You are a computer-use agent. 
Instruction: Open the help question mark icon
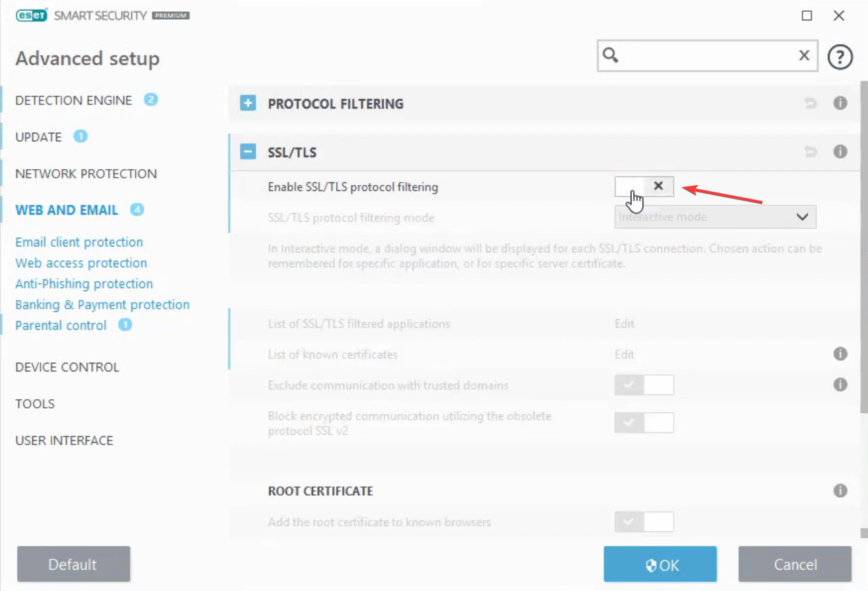[x=840, y=58]
